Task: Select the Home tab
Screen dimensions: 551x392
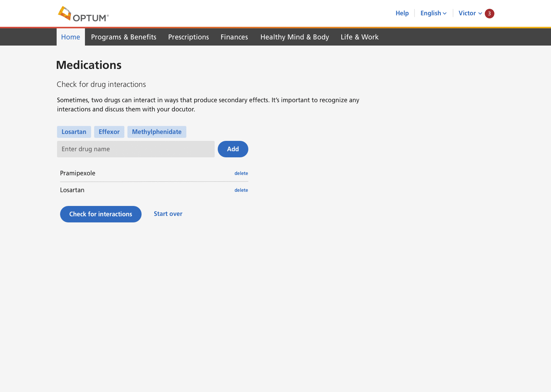Action: pyautogui.click(x=71, y=37)
